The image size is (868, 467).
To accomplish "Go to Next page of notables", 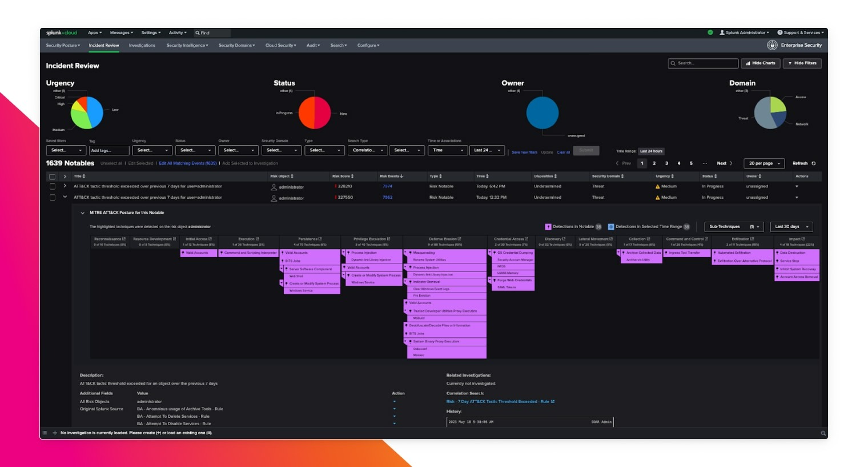I will click(725, 163).
